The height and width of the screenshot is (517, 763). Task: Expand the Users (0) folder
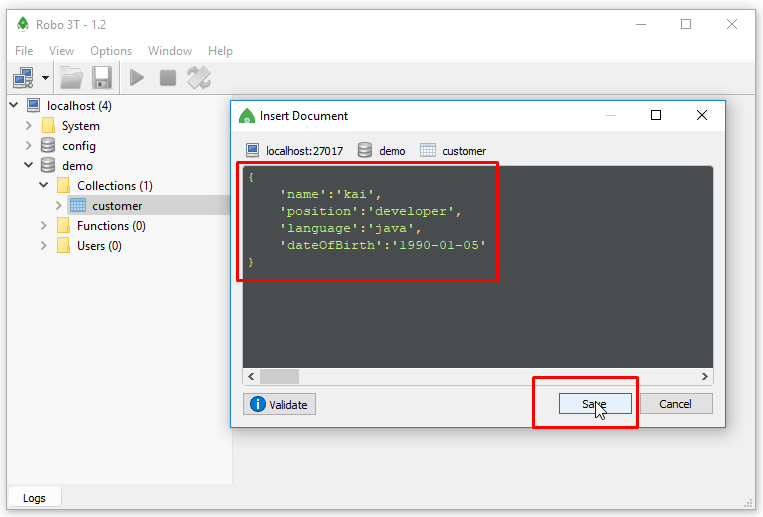[44, 245]
